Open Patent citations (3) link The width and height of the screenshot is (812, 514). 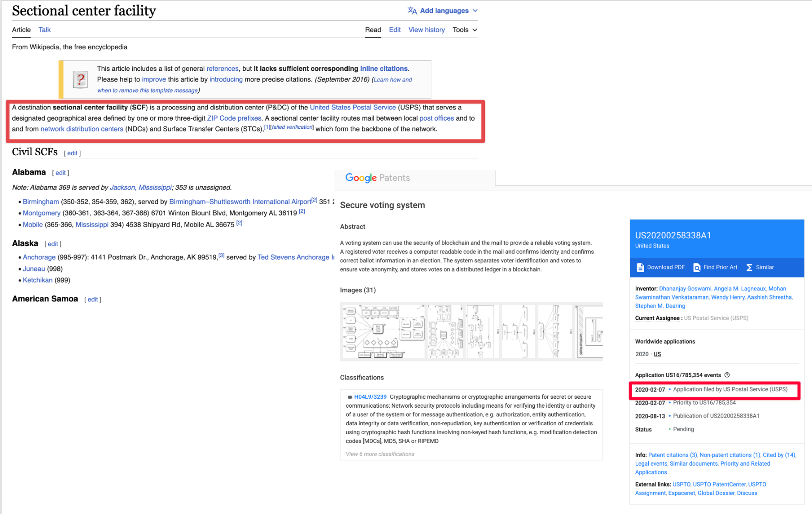click(x=672, y=455)
